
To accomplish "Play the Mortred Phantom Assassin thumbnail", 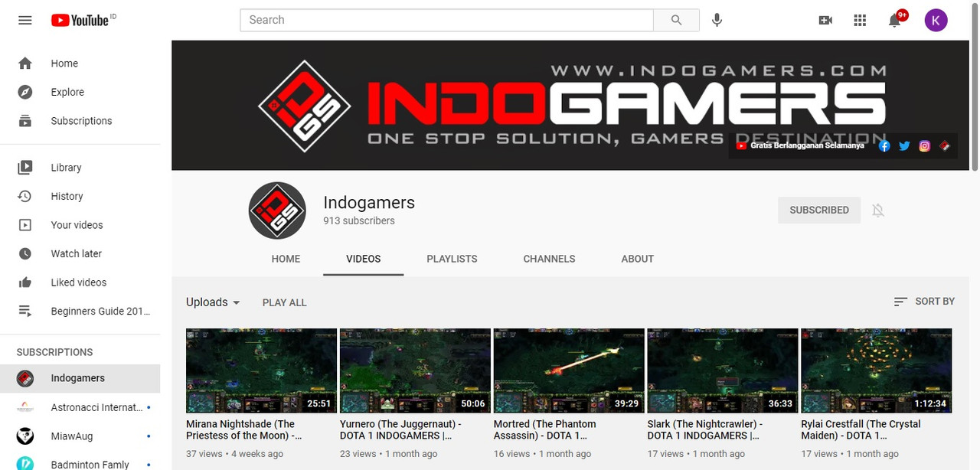I will [x=569, y=370].
